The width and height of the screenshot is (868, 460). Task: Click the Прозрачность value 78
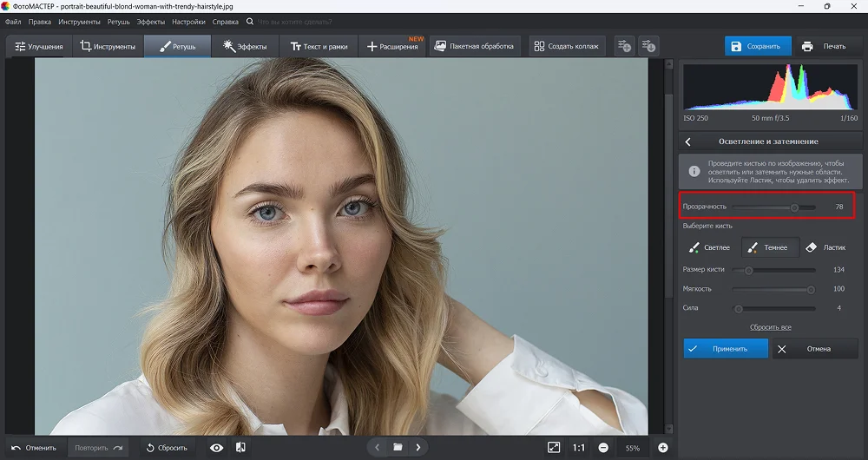tap(839, 207)
